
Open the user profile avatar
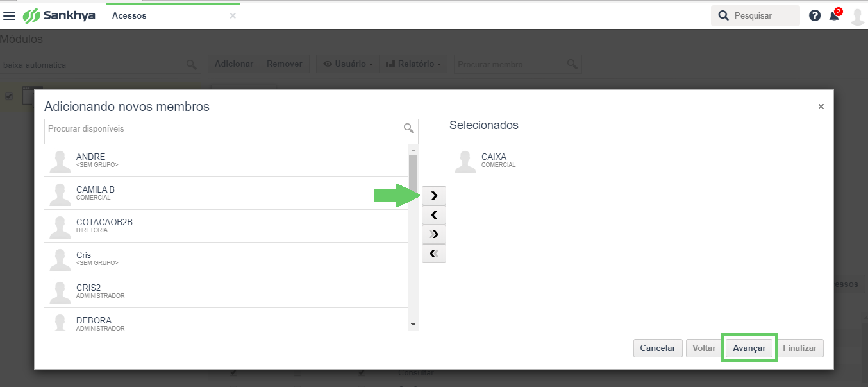pos(857,16)
